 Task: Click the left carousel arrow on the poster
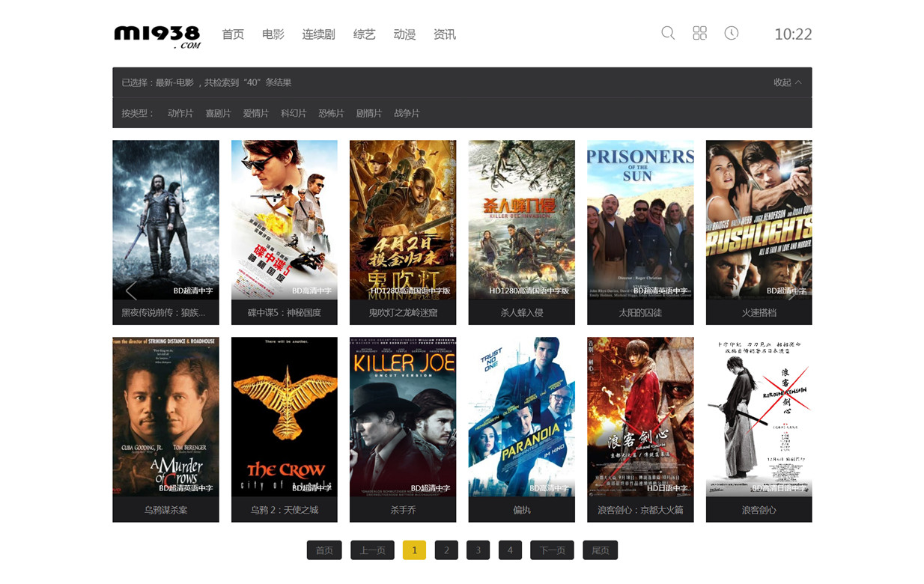tap(131, 291)
